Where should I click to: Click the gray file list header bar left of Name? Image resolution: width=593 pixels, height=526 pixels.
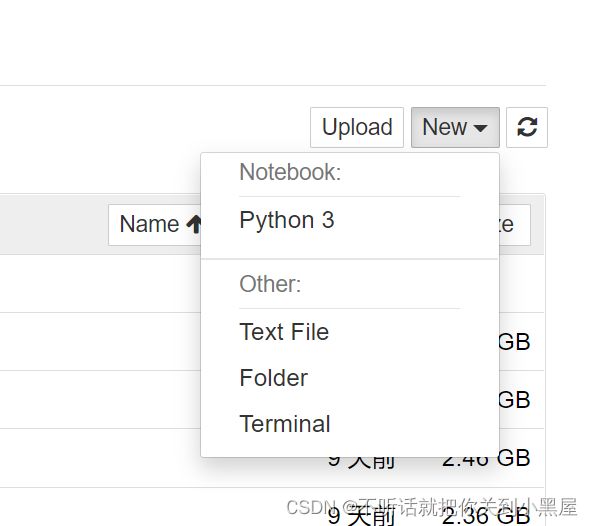[54, 224]
